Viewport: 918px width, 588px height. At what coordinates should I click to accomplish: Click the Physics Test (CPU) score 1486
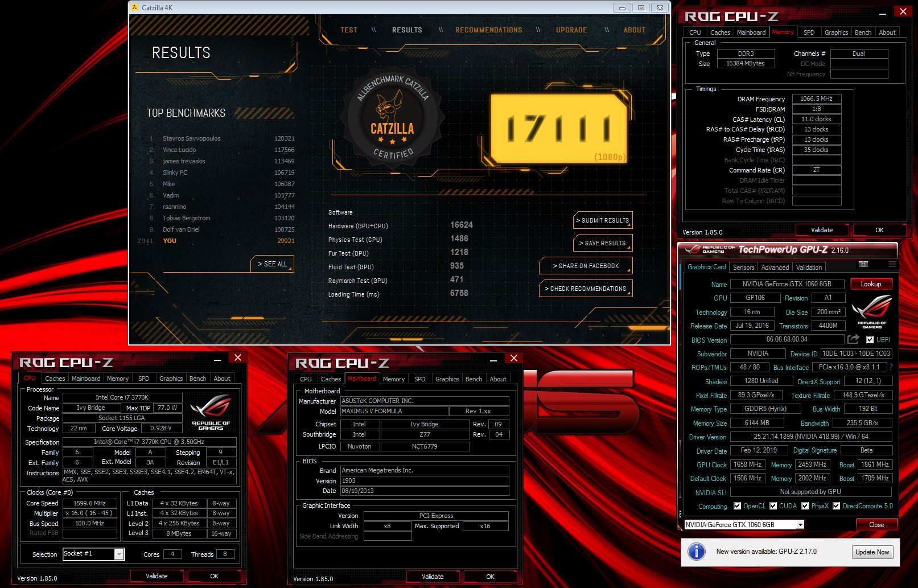pos(459,239)
